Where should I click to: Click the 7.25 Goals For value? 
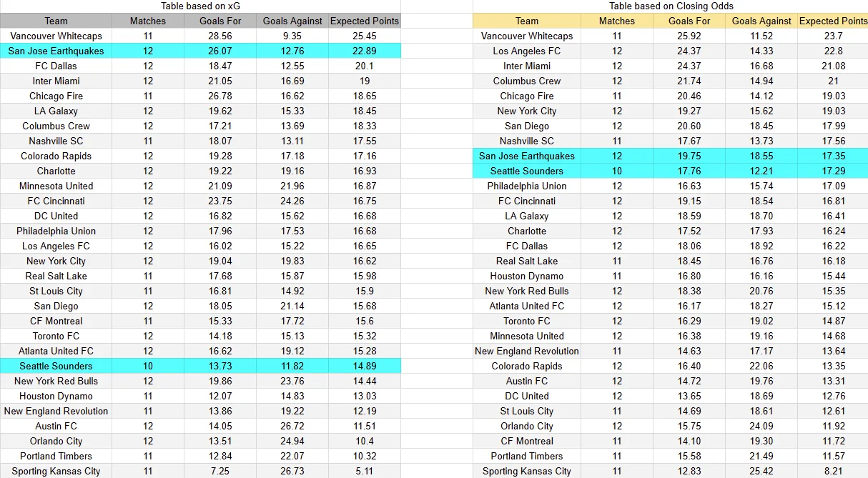coord(220,471)
